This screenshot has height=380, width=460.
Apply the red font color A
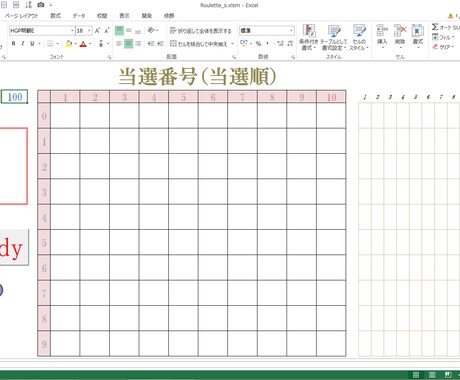click(x=83, y=44)
